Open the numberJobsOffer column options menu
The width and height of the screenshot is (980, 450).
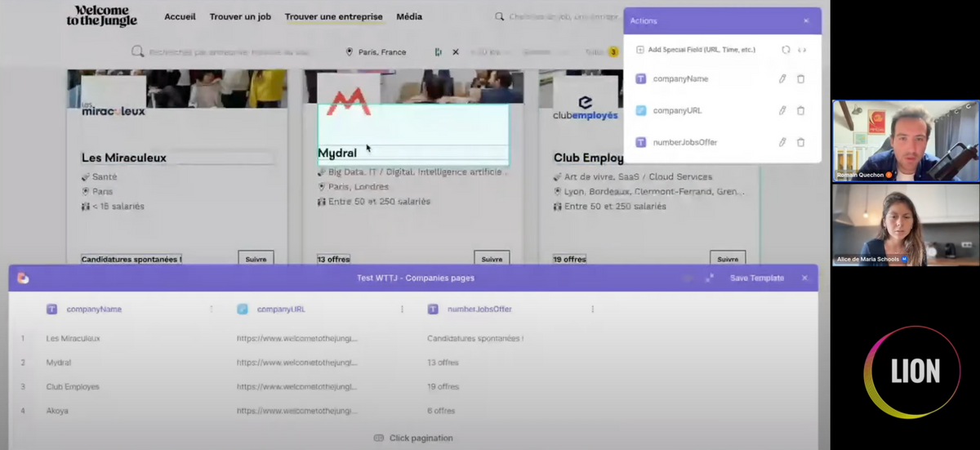click(592, 310)
